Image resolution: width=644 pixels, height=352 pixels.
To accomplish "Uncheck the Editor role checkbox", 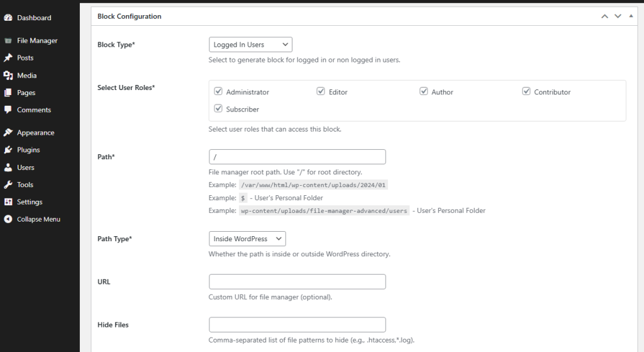I will 321,91.
